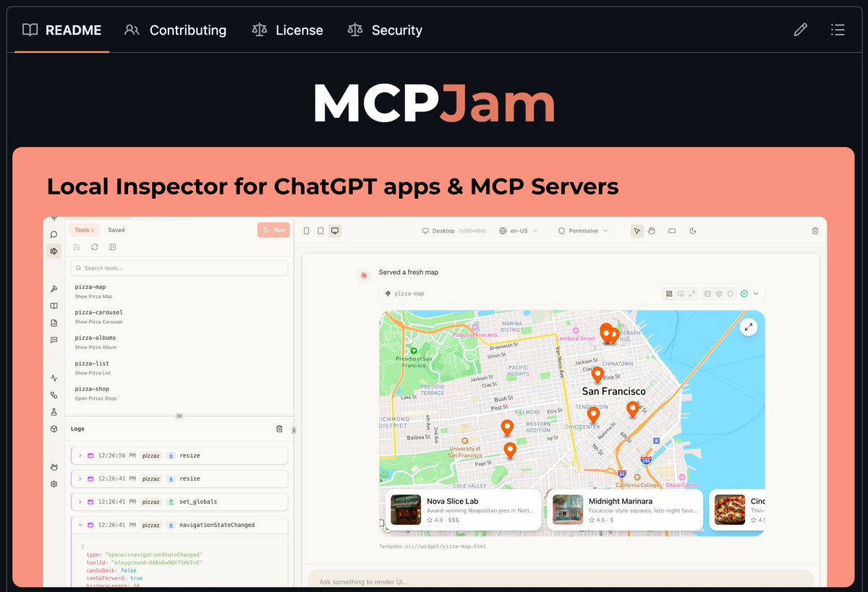
Task: Select the save icon under Tools
Action: pyautogui.click(x=76, y=246)
